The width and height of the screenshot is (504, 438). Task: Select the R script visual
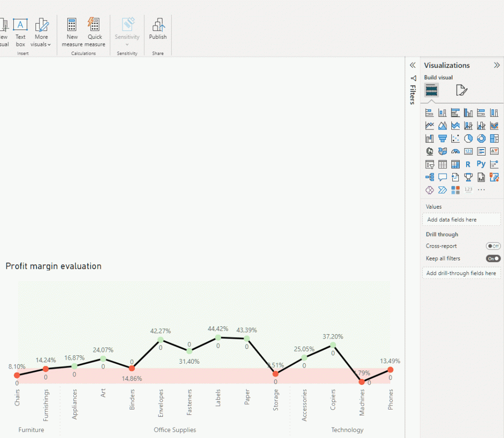pos(468,164)
